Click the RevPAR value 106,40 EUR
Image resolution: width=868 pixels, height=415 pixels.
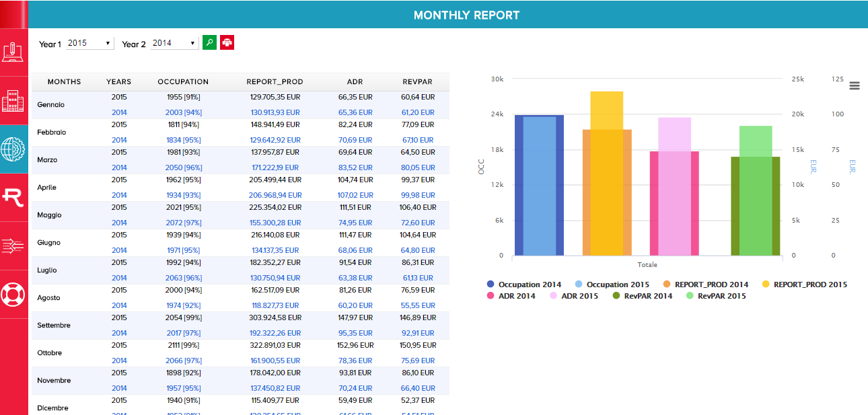[418, 207]
